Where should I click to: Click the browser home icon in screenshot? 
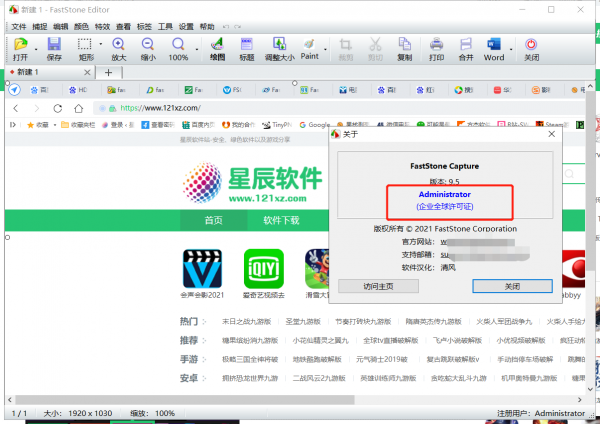pyautogui.click(x=79, y=108)
